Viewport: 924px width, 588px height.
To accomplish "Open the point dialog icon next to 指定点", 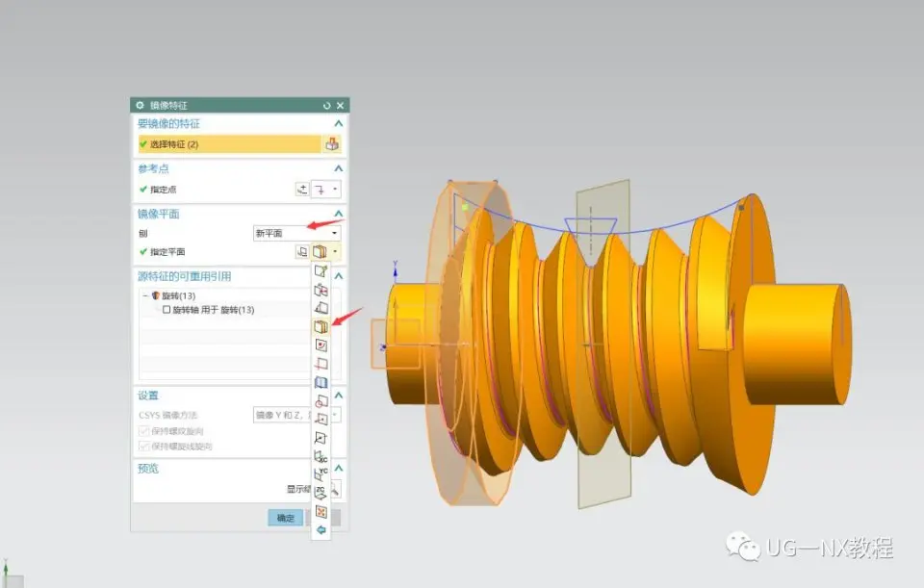I will pos(302,190).
